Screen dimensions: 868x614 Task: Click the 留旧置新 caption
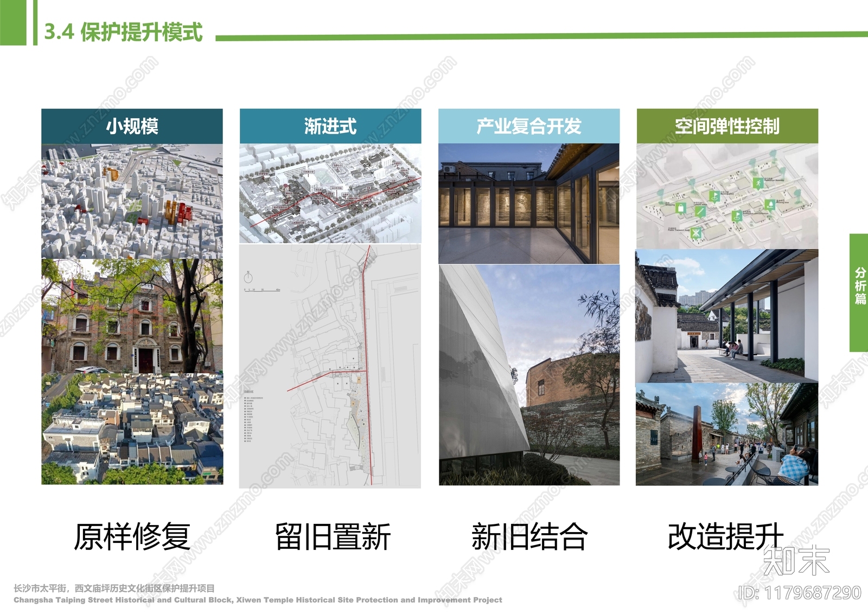tap(333, 536)
